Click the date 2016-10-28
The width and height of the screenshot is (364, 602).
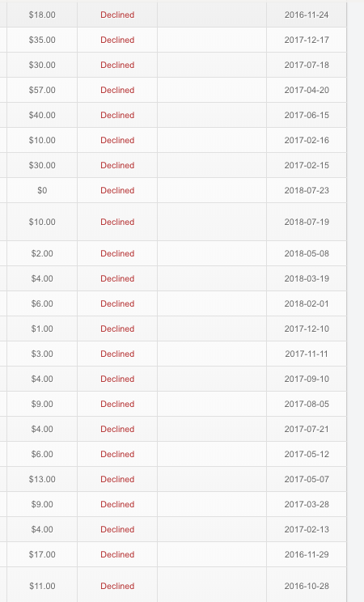(307, 586)
